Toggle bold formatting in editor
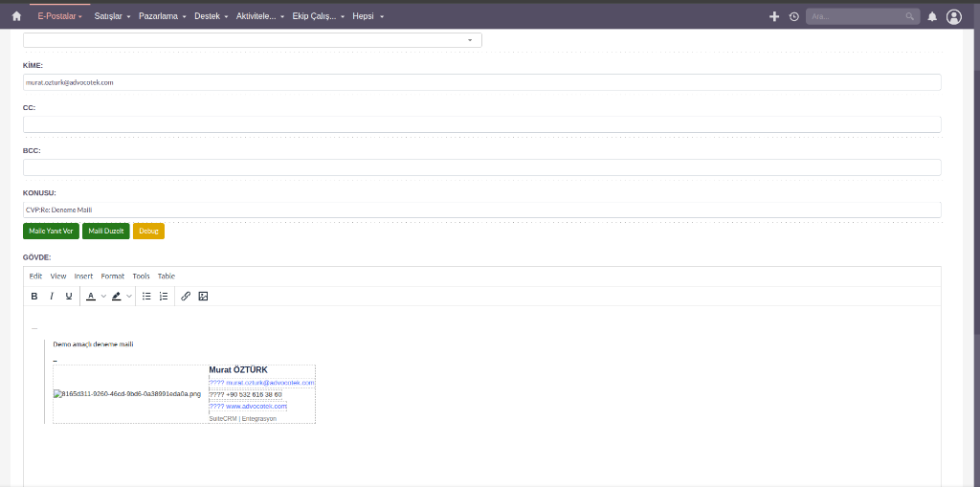This screenshot has width=980, height=487. point(34,297)
